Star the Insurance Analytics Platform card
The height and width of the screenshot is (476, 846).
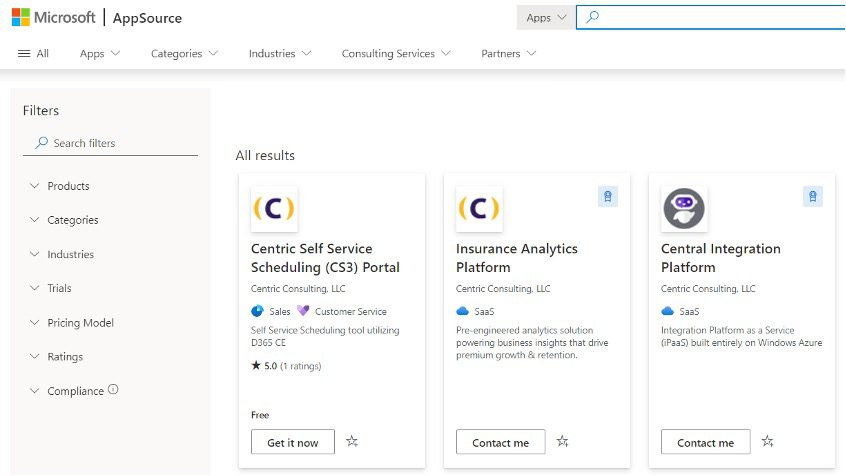click(562, 441)
